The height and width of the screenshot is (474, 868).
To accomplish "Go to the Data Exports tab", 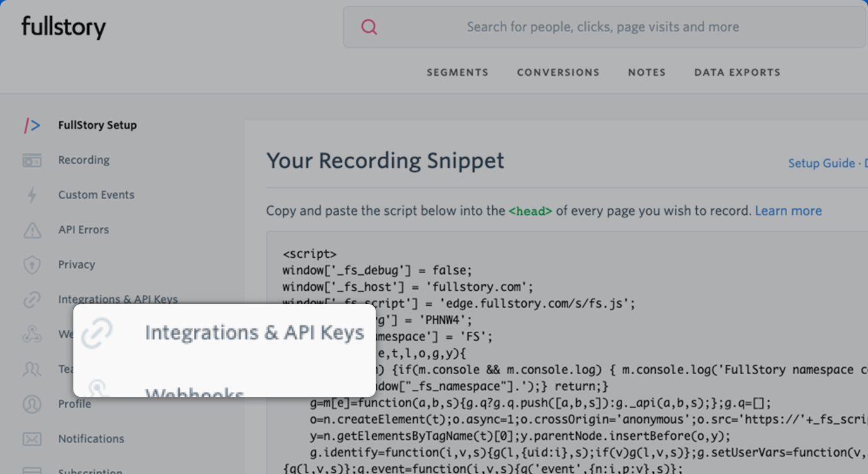I will (737, 72).
